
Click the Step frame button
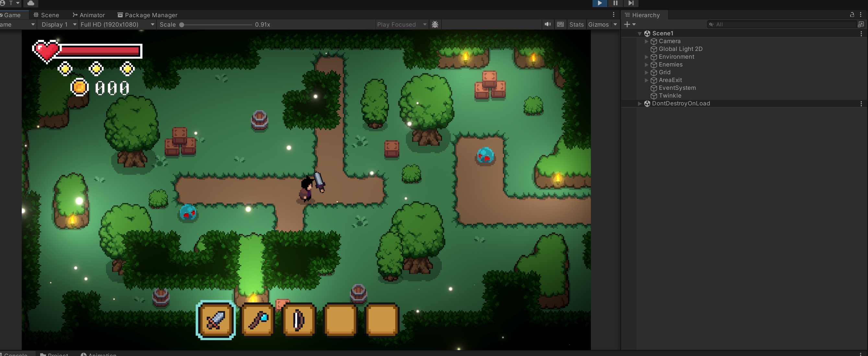point(631,3)
